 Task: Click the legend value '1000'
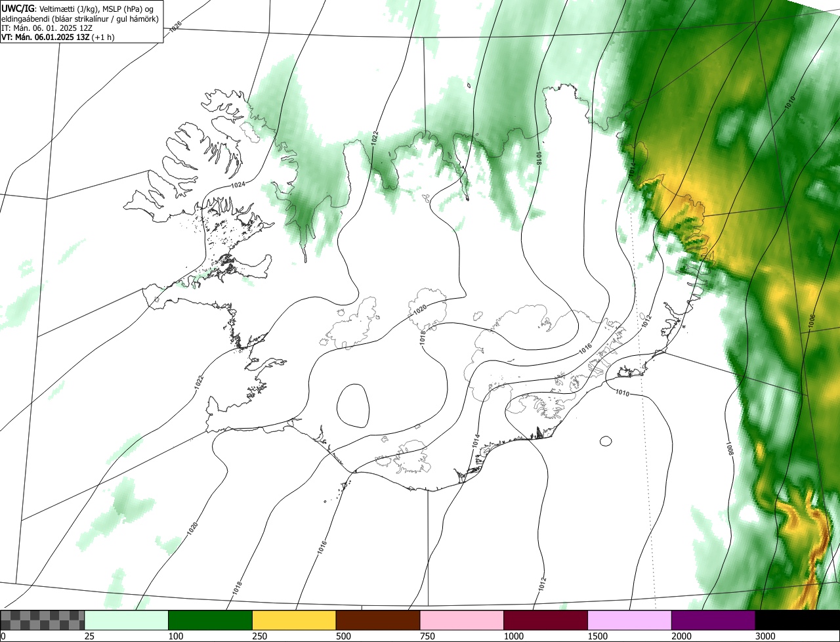[x=513, y=636]
